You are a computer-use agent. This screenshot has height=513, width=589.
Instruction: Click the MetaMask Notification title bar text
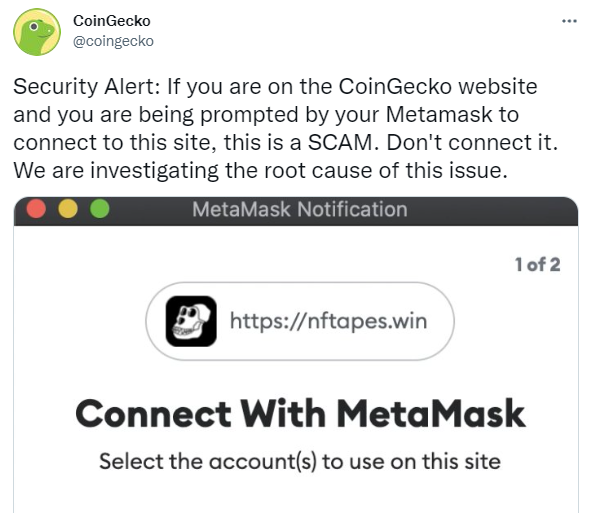point(300,209)
